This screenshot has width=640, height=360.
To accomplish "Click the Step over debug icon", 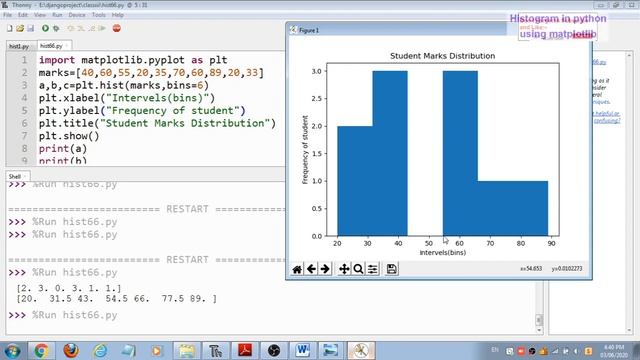I will pos(71,28).
